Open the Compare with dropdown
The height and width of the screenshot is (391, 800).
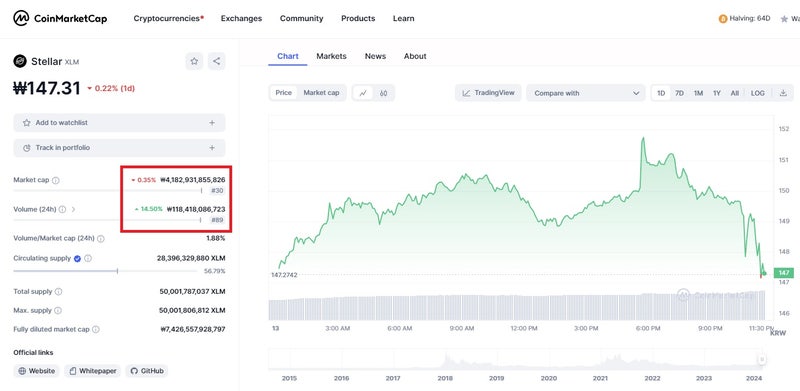pos(586,93)
